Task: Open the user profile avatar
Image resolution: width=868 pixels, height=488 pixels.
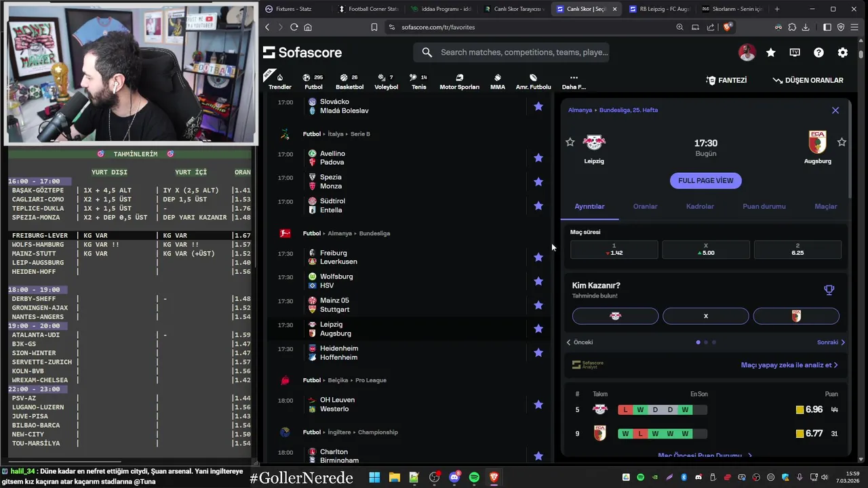Action: click(x=747, y=52)
